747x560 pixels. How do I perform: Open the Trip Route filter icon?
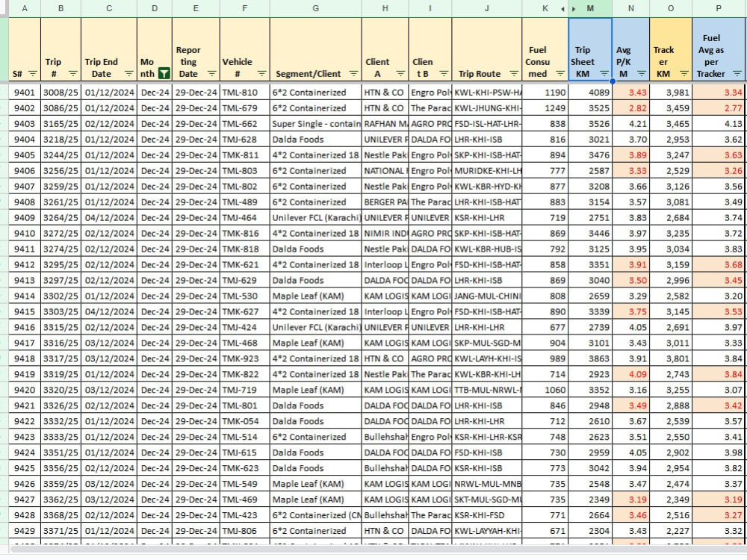coord(514,74)
